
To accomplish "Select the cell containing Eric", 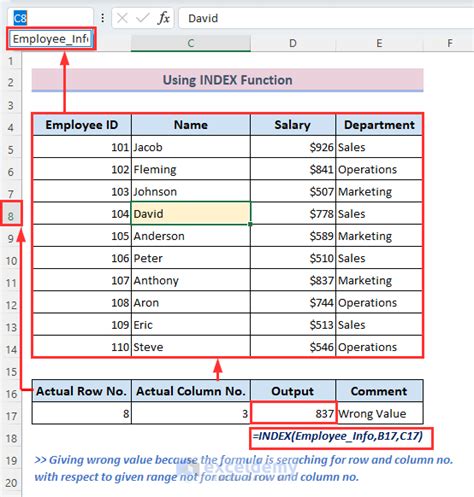I will (191, 325).
